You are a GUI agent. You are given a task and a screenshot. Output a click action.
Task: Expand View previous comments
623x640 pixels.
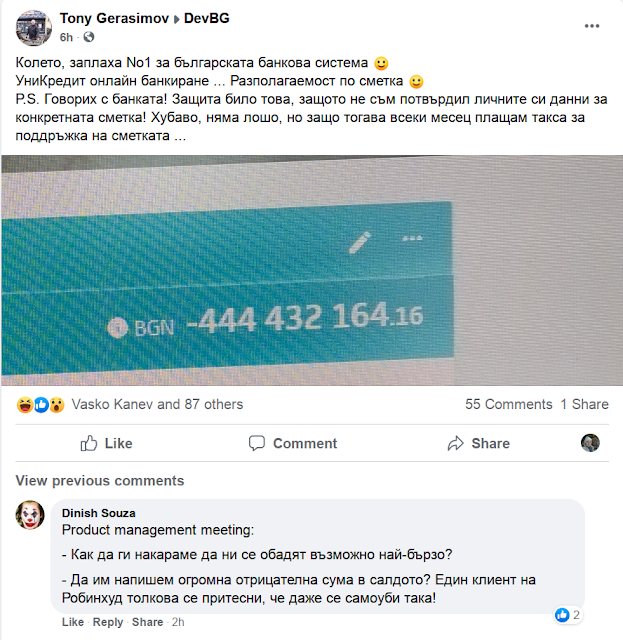(100, 481)
